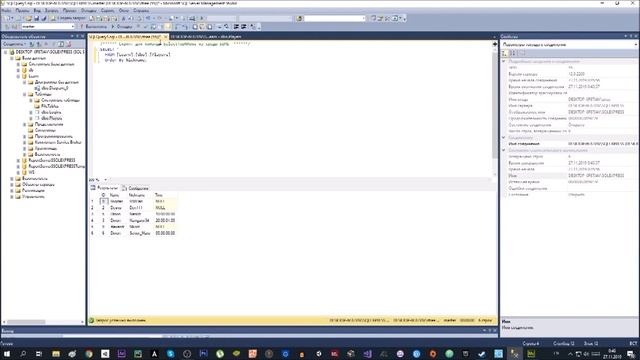The height and width of the screenshot is (360, 640).
Task: Open the editor zoom percentage dropdown
Action: tap(105, 180)
